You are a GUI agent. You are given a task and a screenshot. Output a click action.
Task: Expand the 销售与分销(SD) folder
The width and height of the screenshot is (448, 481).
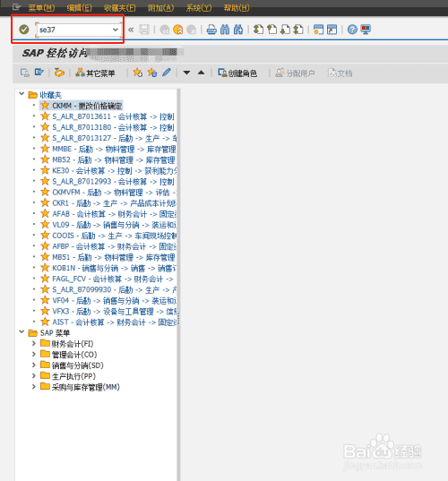[34, 365]
